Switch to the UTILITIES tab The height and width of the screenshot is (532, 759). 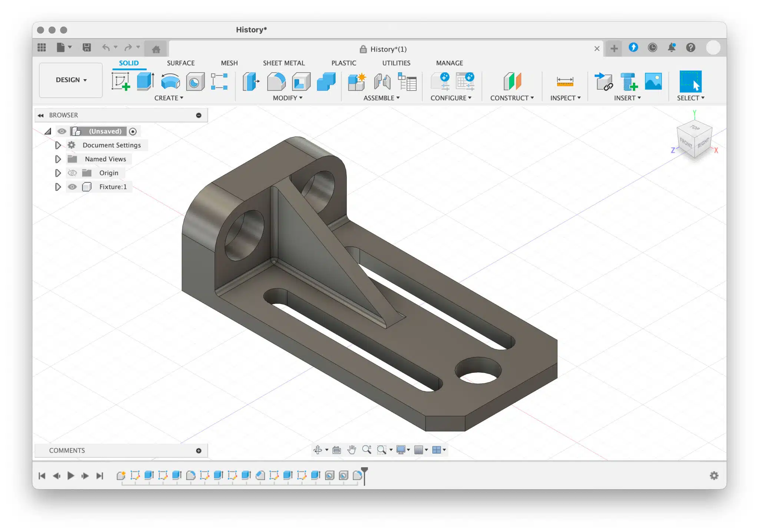(396, 63)
